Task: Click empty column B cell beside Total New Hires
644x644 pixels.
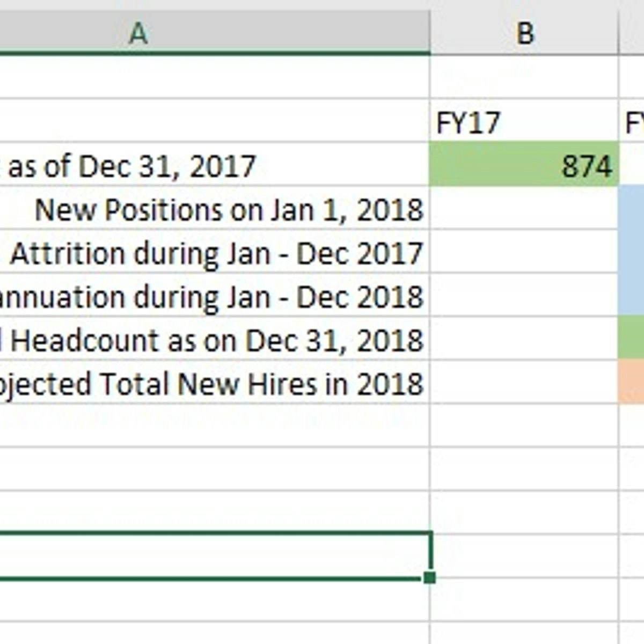Action: pos(523,383)
